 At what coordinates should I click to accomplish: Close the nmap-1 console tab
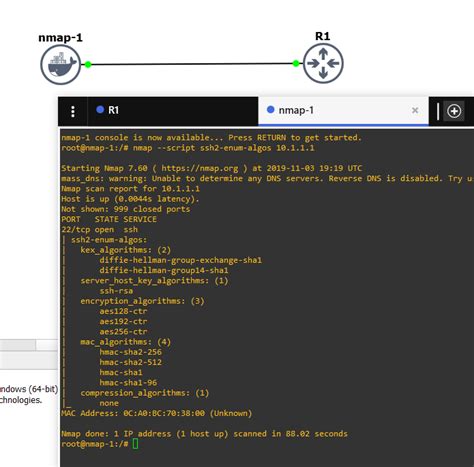click(415, 110)
